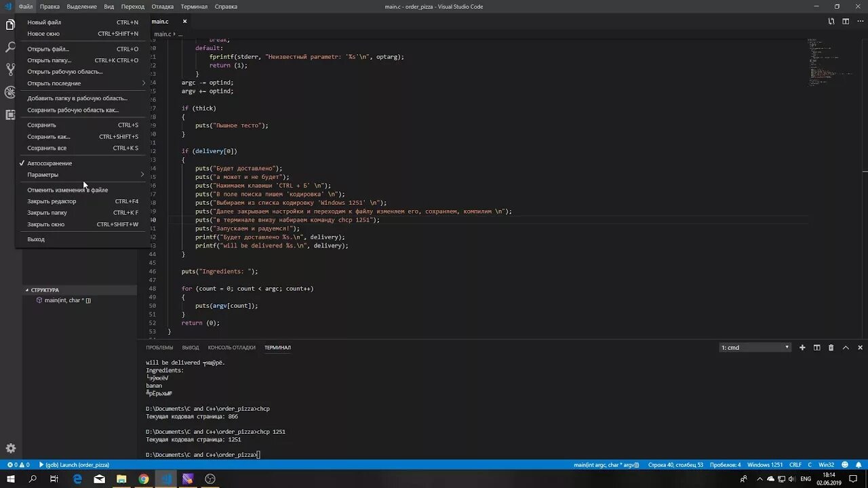Switch to the КОНСОЛЬ ОТЛАДКИ panel tab
This screenshot has width=868, height=488.
(232, 348)
